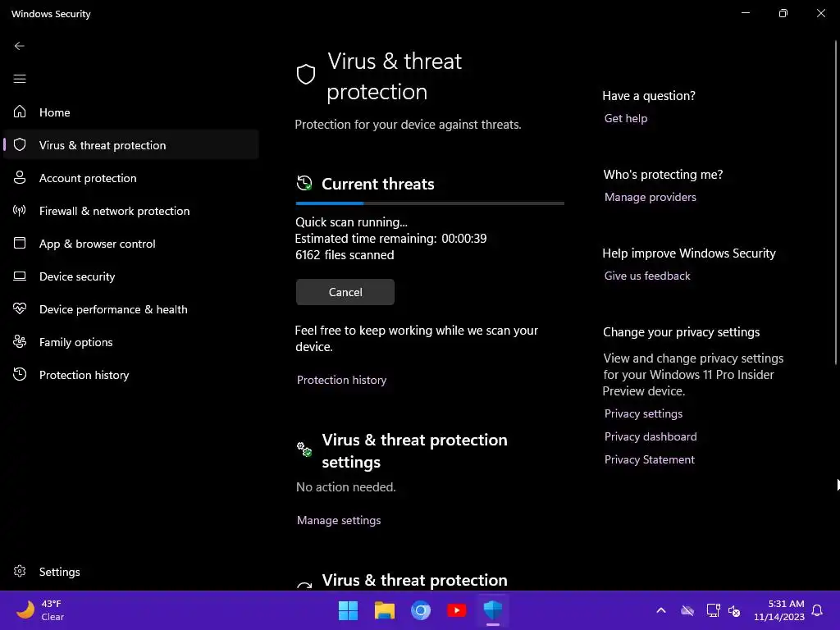Open the Privacy Statement link
The image size is (840, 630).
[x=650, y=459]
